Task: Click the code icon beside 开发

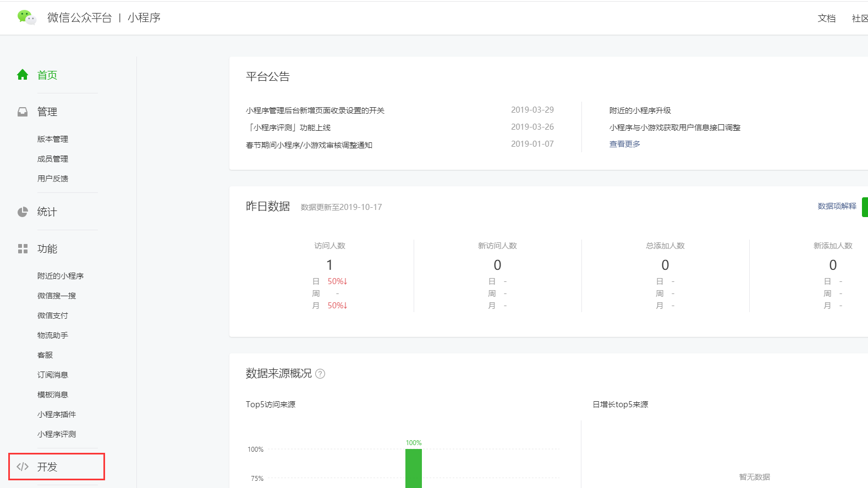Action: 23,467
